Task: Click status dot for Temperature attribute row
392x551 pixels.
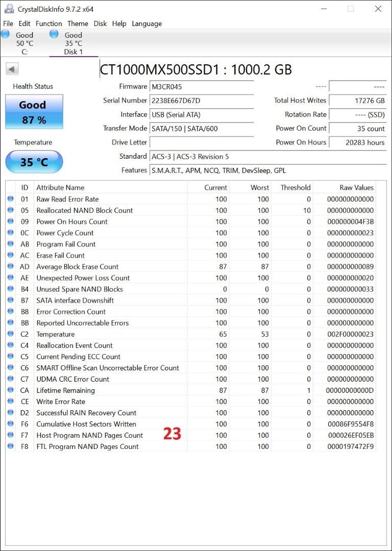Action: tap(11, 334)
